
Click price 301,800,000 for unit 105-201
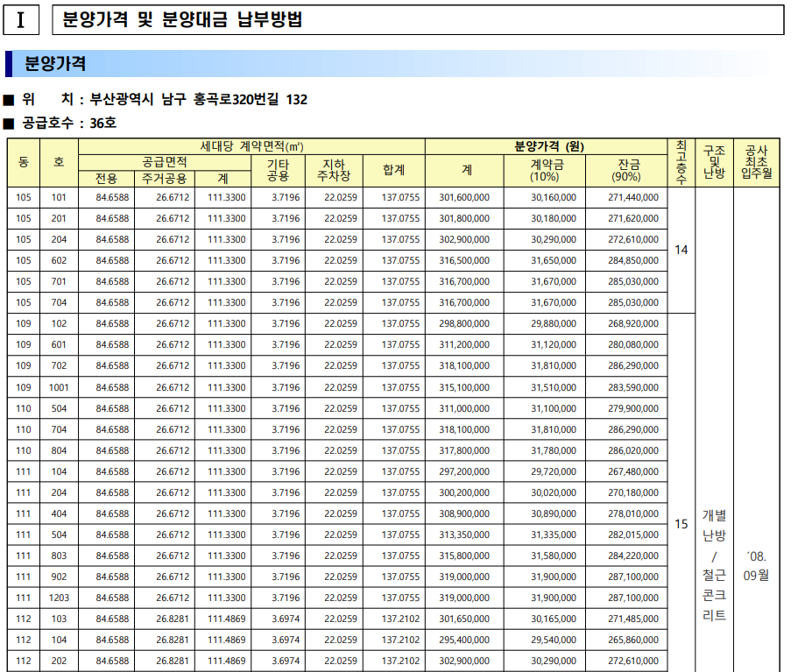(x=464, y=218)
